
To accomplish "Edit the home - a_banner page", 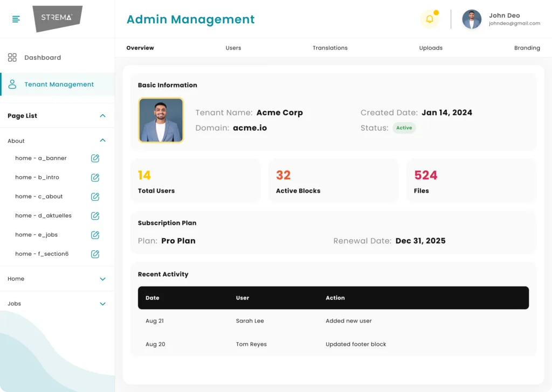I will (x=95, y=158).
